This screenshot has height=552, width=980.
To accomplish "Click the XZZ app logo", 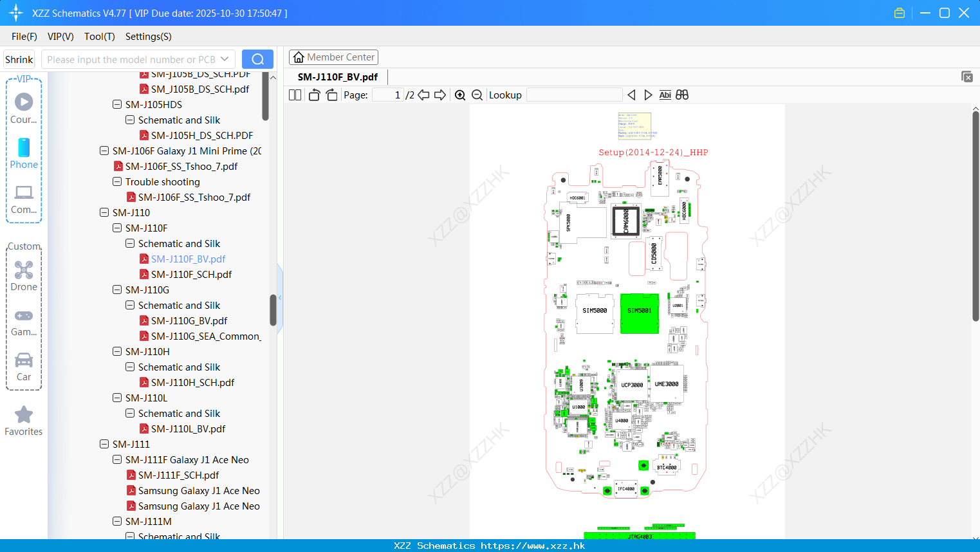I will pyautogui.click(x=16, y=13).
